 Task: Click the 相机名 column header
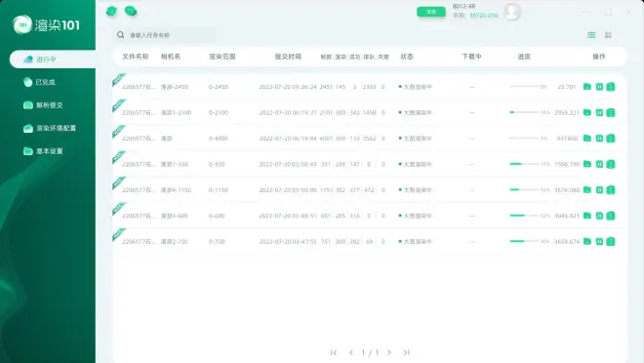171,57
